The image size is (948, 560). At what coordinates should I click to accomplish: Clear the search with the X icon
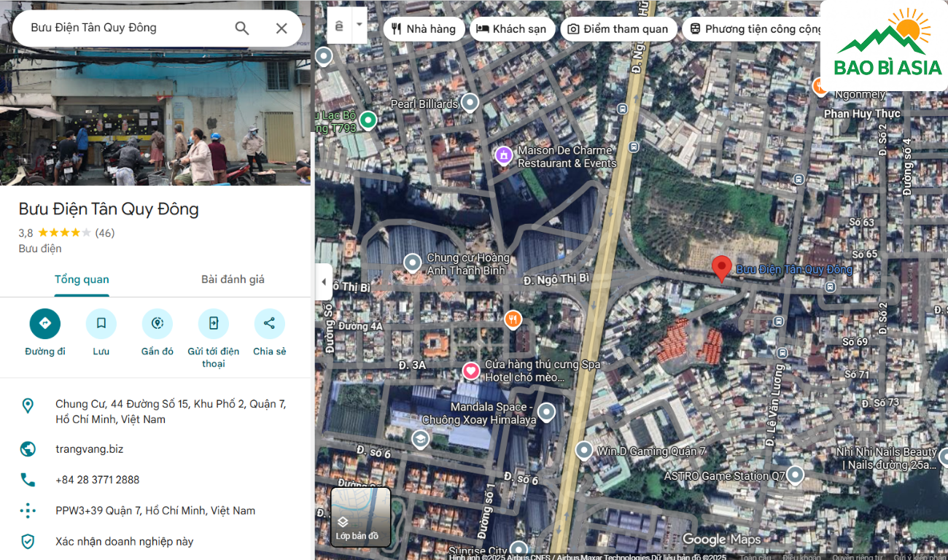tap(281, 28)
